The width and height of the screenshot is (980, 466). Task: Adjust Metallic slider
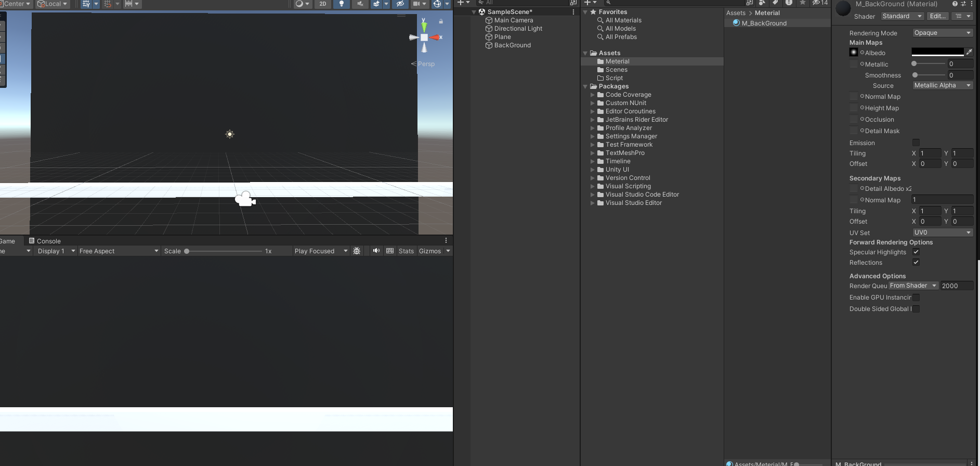929,63
